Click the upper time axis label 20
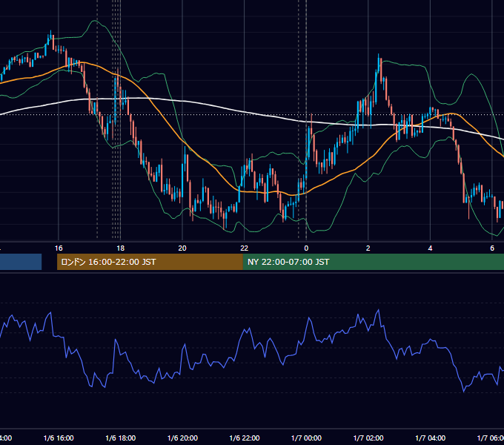The width and height of the screenshot is (504, 445). click(x=182, y=248)
